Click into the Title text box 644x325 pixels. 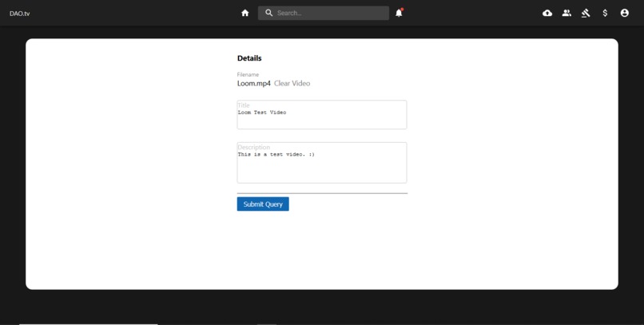click(x=322, y=114)
